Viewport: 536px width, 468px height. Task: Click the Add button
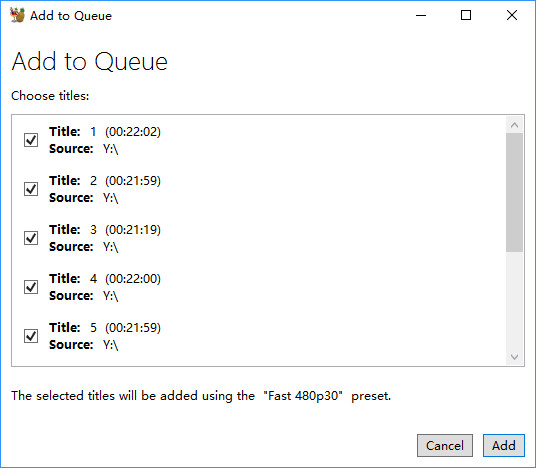(x=504, y=445)
